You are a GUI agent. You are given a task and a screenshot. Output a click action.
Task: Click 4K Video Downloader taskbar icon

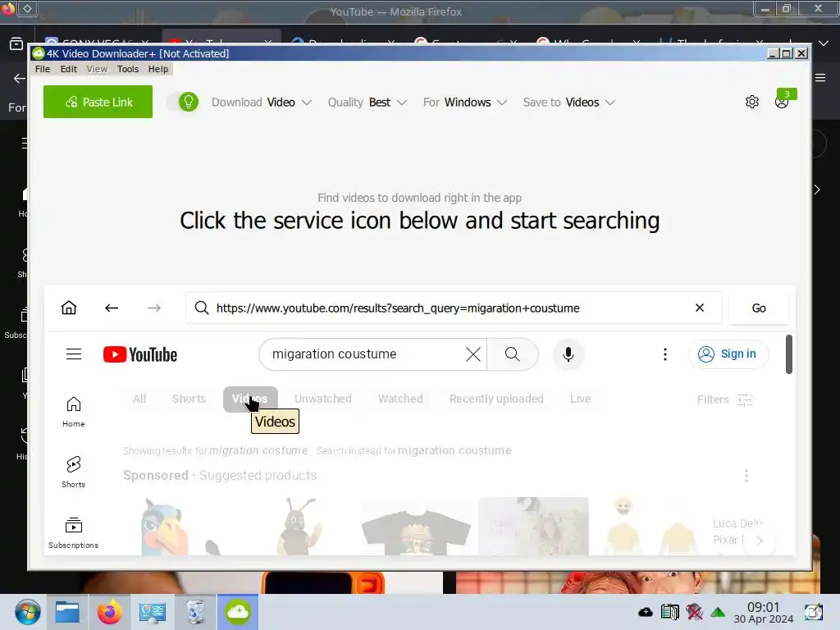pos(237,612)
